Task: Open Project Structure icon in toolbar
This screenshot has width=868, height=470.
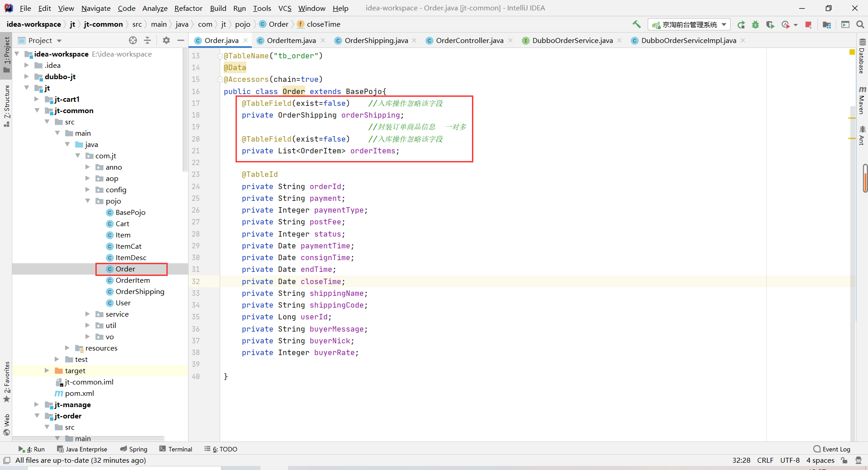Action: click(x=827, y=24)
